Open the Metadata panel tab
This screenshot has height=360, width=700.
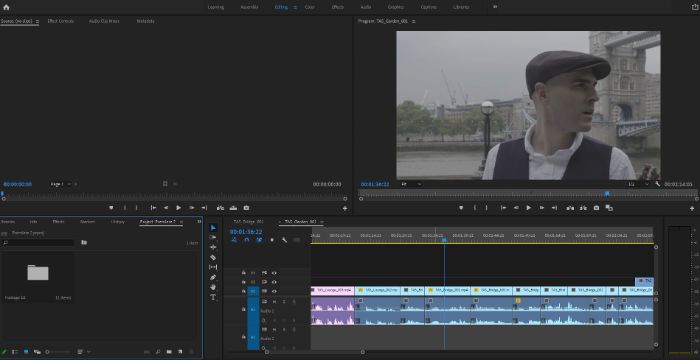[x=146, y=21]
